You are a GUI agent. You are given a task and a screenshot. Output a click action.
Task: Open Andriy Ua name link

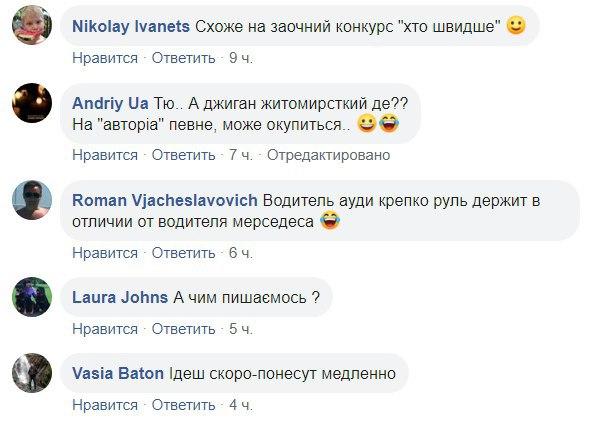point(111,103)
